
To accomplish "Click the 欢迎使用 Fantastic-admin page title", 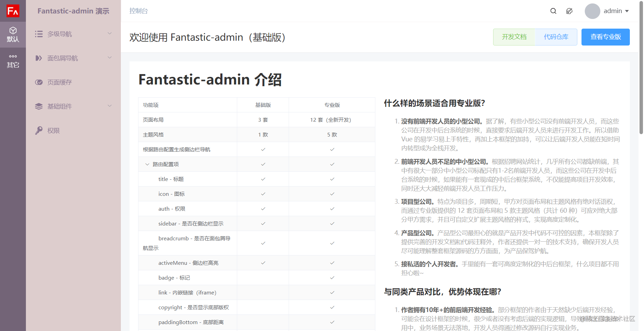I will coord(208,37).
